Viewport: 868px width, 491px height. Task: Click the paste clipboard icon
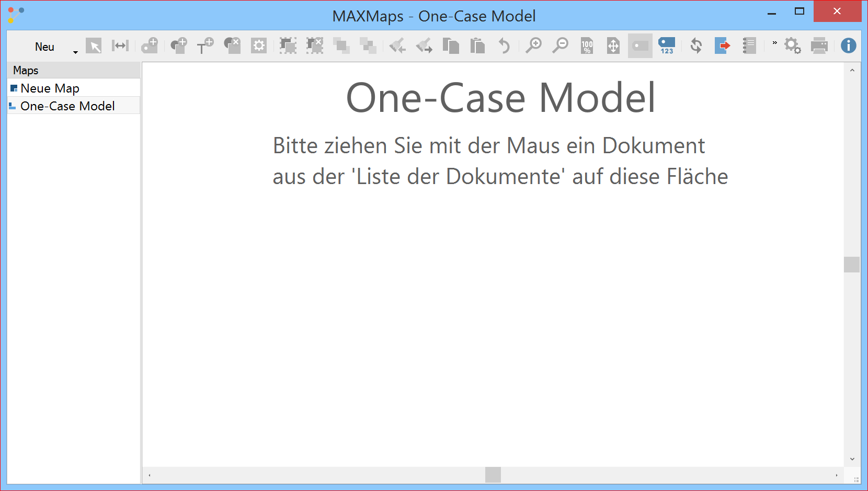click(477, 45)
